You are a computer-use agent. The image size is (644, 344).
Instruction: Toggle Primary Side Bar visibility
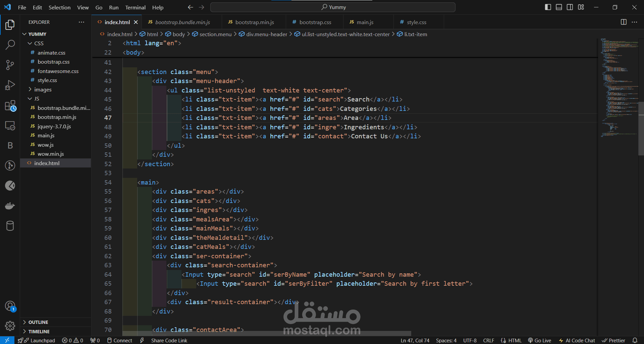point(548,7)
